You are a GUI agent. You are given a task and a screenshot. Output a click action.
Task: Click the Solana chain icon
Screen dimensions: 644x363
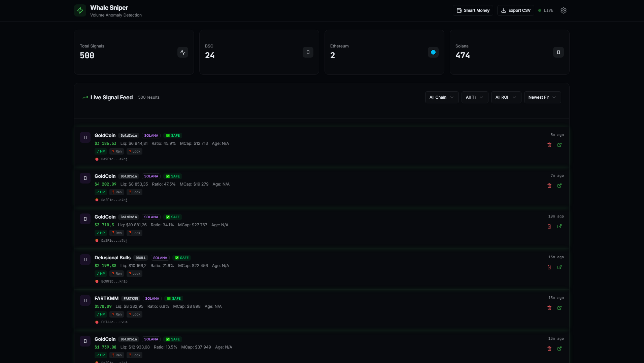point(558,52)
